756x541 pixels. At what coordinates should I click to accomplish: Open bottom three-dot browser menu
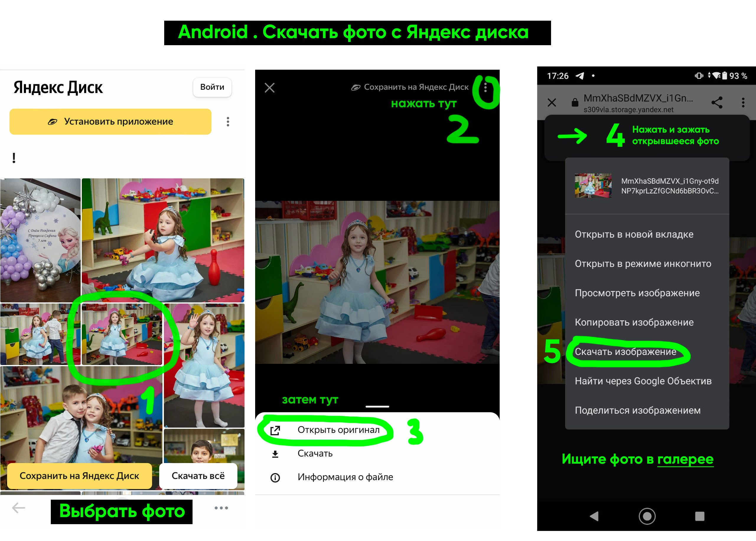(221, 508)
